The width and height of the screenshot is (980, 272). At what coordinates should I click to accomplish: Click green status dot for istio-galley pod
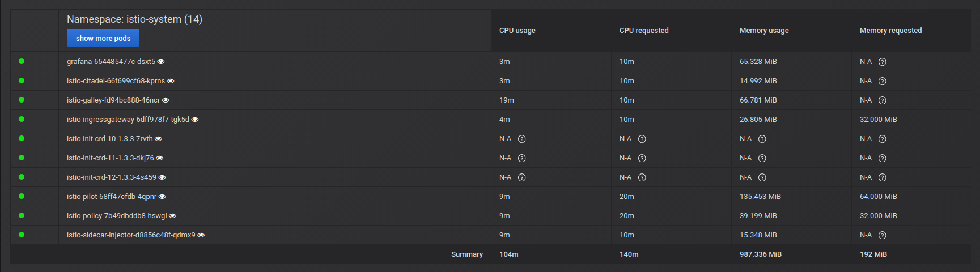pos(22,100)
